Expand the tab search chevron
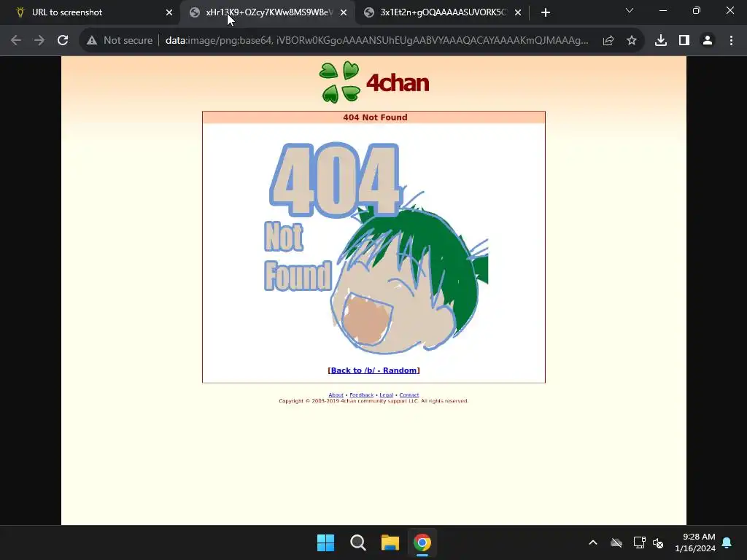Viewport: 747px width, 560px height. click(630, 10)
